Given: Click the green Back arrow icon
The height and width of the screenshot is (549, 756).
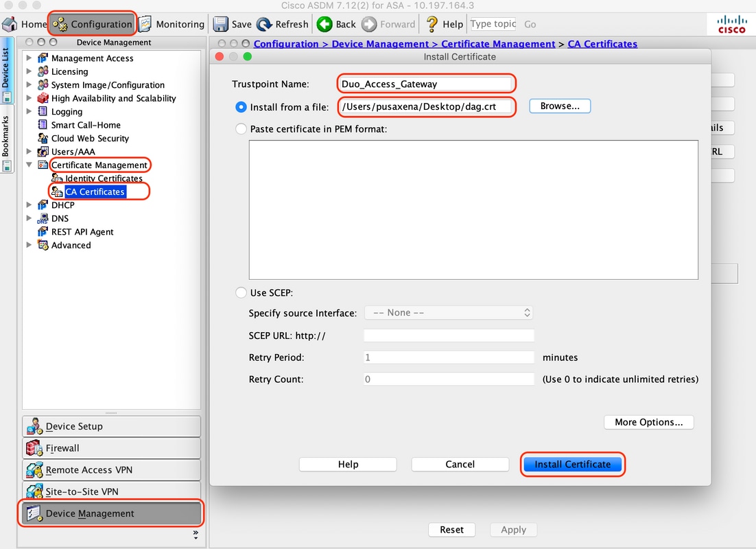Looking at the screenshot, I should click(x=324, y=24).
